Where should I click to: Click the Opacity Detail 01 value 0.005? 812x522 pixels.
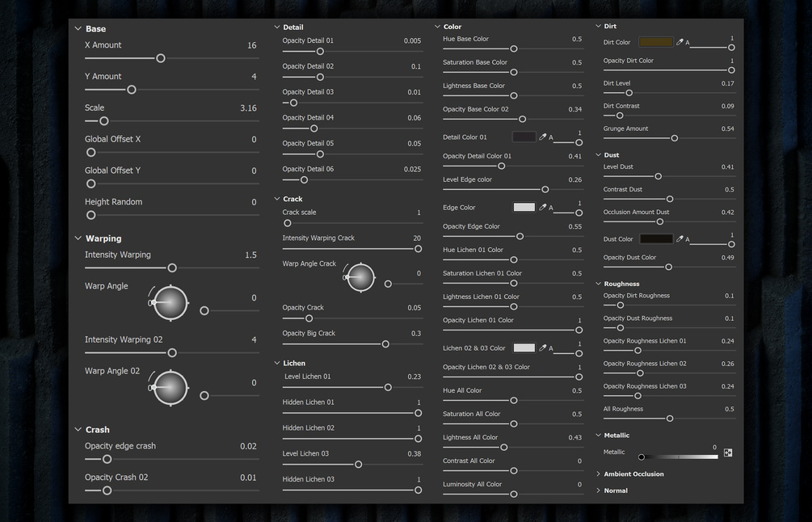click(412, 41)
